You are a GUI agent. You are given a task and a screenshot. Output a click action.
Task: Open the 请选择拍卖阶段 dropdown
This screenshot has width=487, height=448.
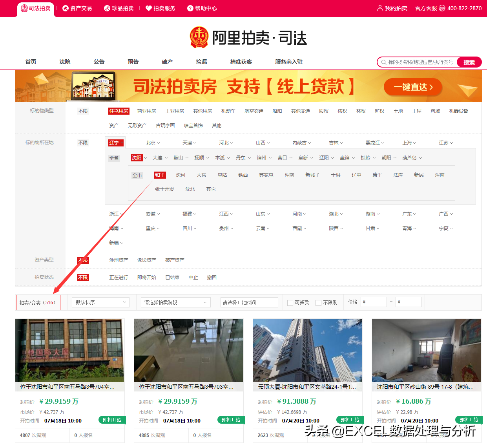click(176, 302)
